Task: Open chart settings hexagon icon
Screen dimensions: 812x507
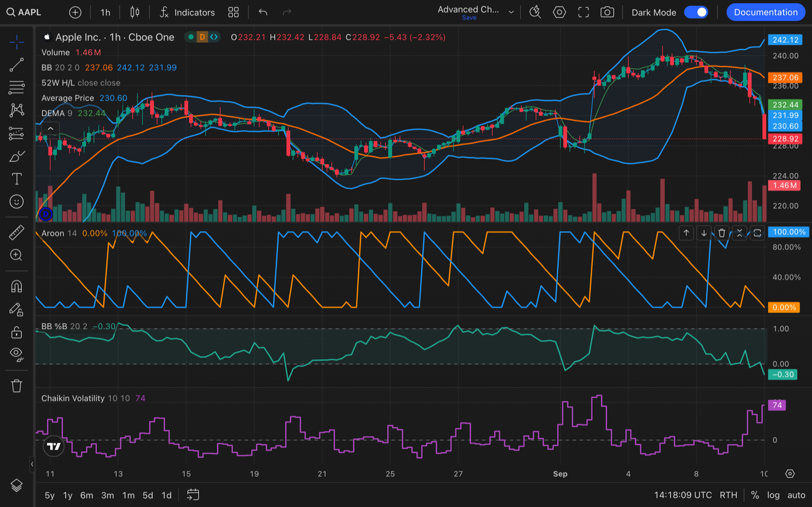Action: [559, 12]
